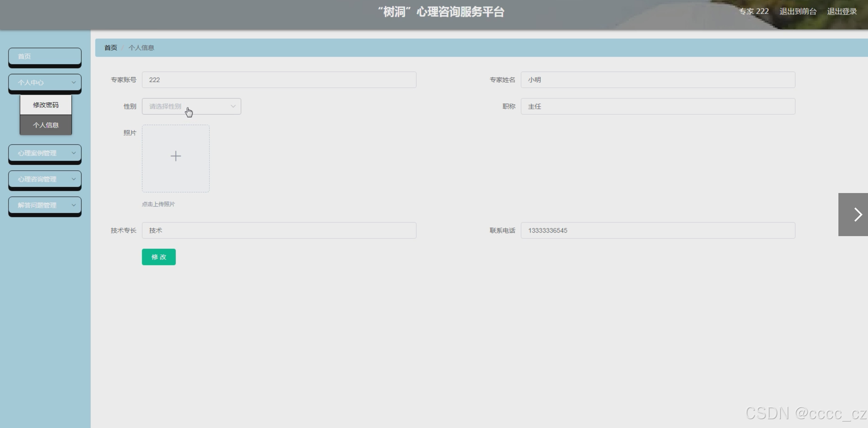
Task: Open 修改密码 in the sidebar submenu
Action: coord(46,105)
